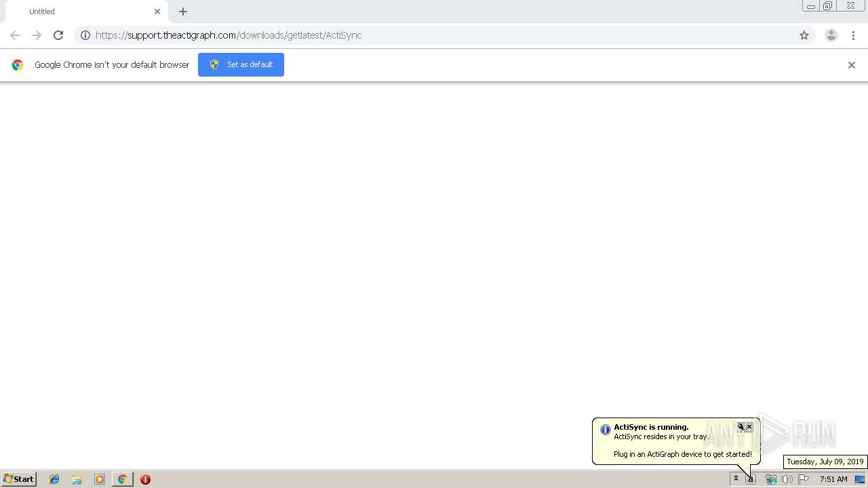Viewport: 868px width, 488px height.
Task: Restore down the Chrome window
Action: click(x=828, y=6)
